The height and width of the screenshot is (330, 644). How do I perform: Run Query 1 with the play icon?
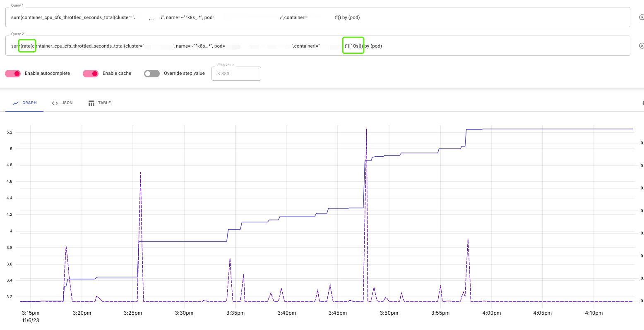(642, 17)
